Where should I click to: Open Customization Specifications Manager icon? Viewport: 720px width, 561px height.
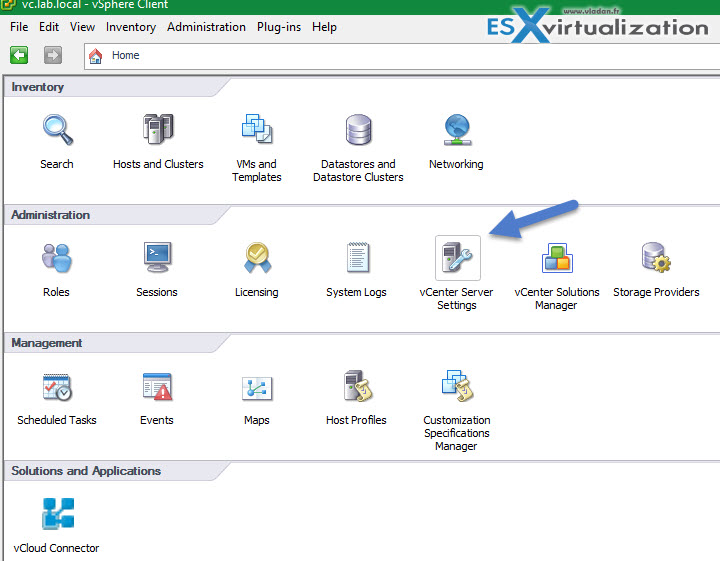pos(457,386)
